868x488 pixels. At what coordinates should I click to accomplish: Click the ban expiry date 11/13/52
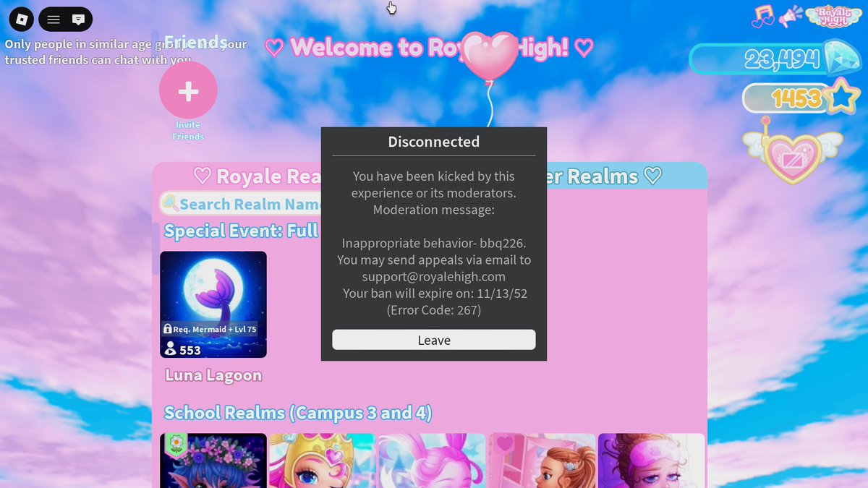[501, 294]
